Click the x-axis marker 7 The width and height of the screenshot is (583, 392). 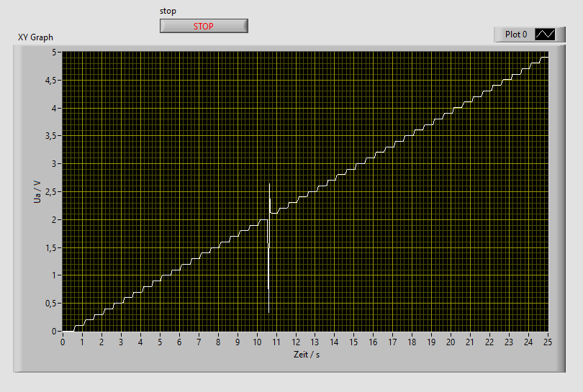pos(199,342)
